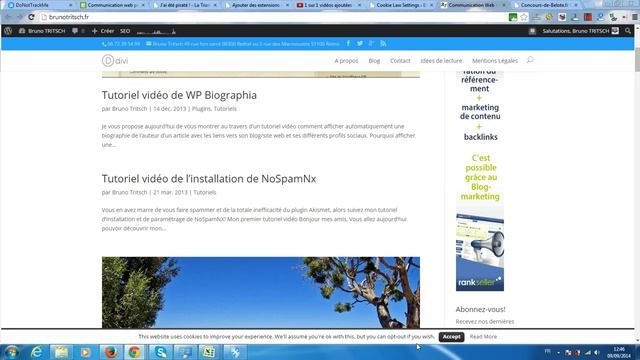Image resolution: width=640 pixels, height=360 pixels.
Task: Open the Chrome menu icon
Action: click(x=635, y=17)
